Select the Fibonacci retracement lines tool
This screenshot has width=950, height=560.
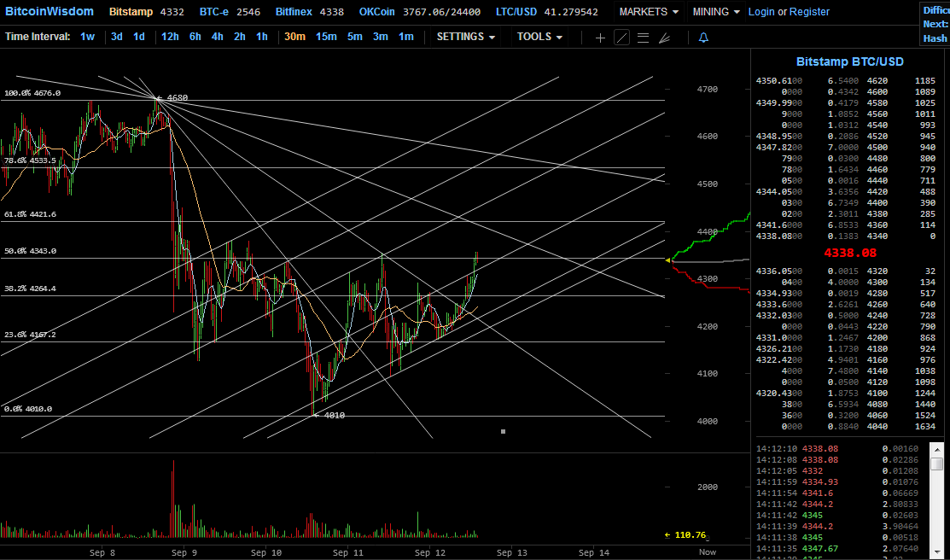644,38
